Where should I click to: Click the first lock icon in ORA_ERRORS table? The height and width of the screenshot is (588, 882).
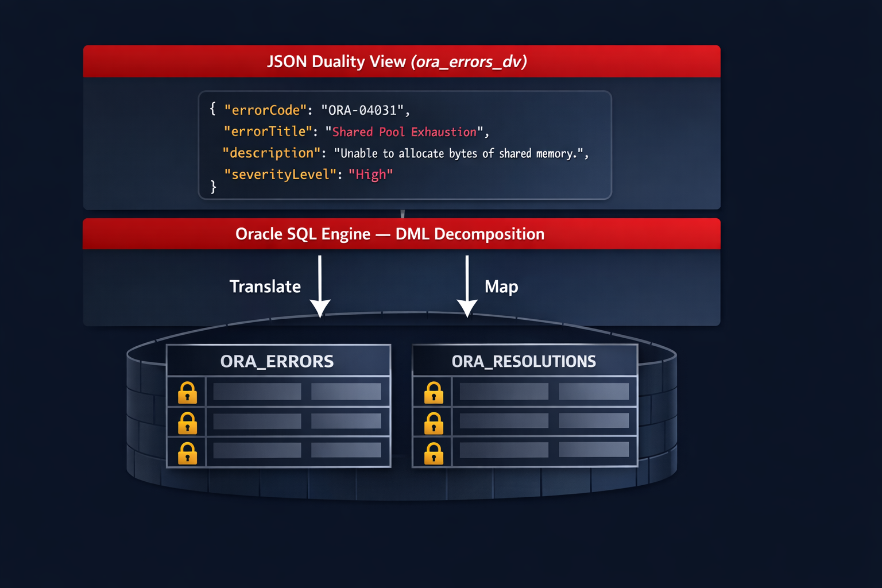[187, 393]
